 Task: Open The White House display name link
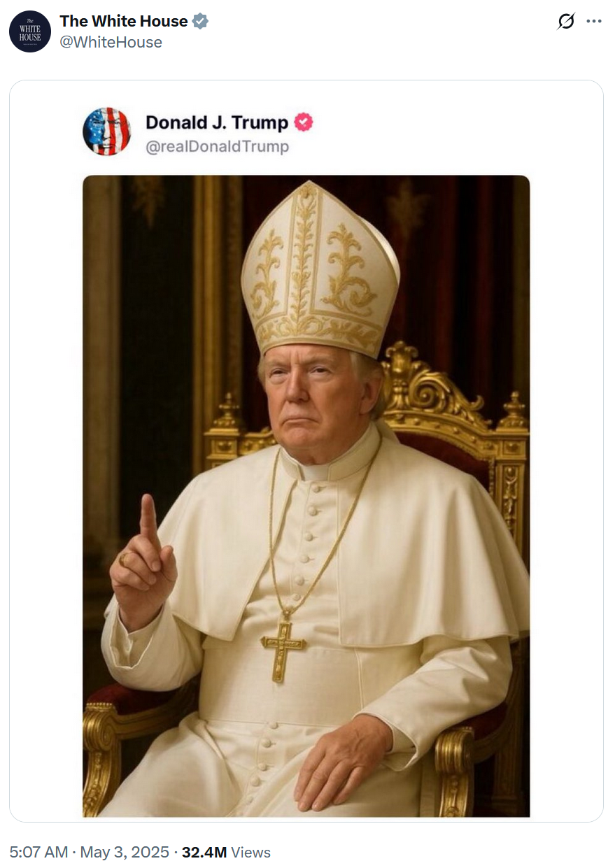point(124,22)
